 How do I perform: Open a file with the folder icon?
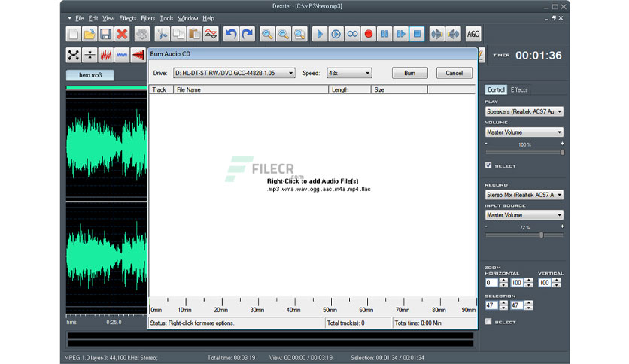point(90,34)
